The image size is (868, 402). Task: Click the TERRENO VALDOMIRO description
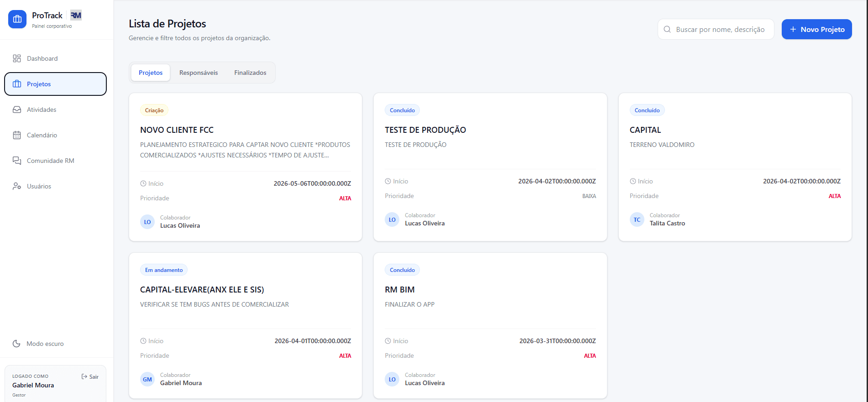tap(662, 145)
